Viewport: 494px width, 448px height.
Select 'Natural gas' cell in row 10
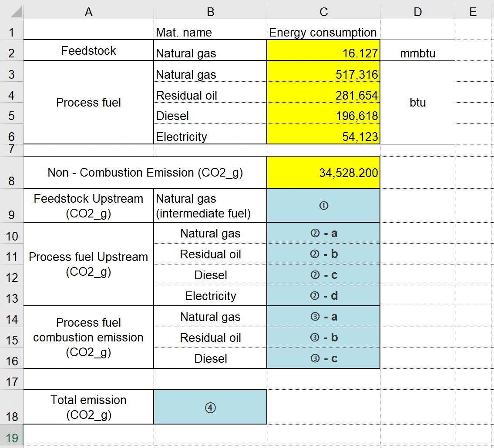tap(211, 233)
